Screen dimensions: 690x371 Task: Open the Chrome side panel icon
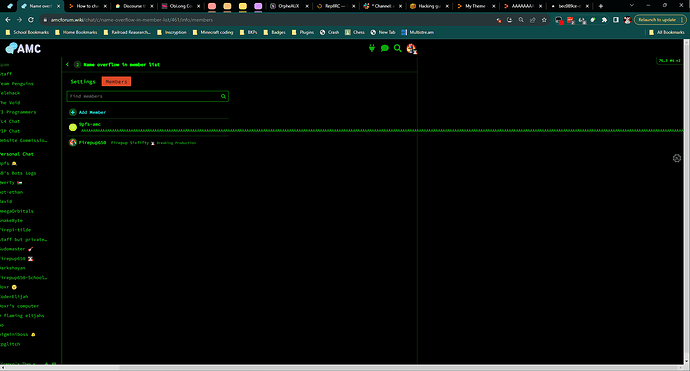[x=616, y=20]
